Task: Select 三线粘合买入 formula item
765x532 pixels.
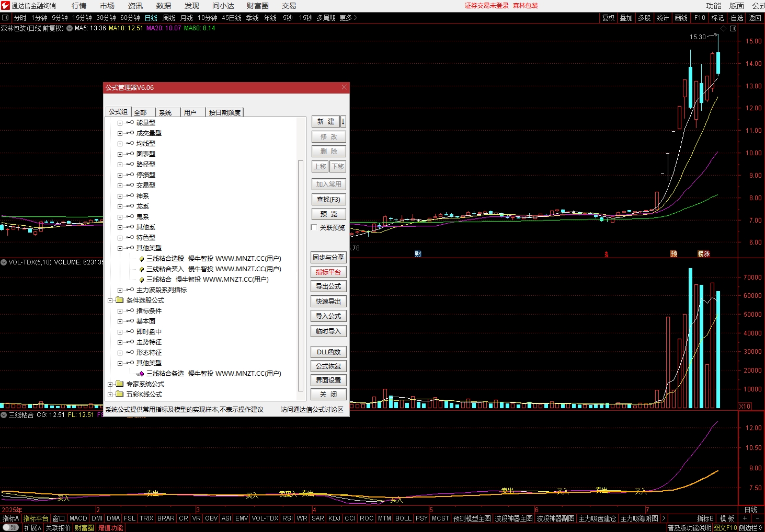Action: coord(214,269)
